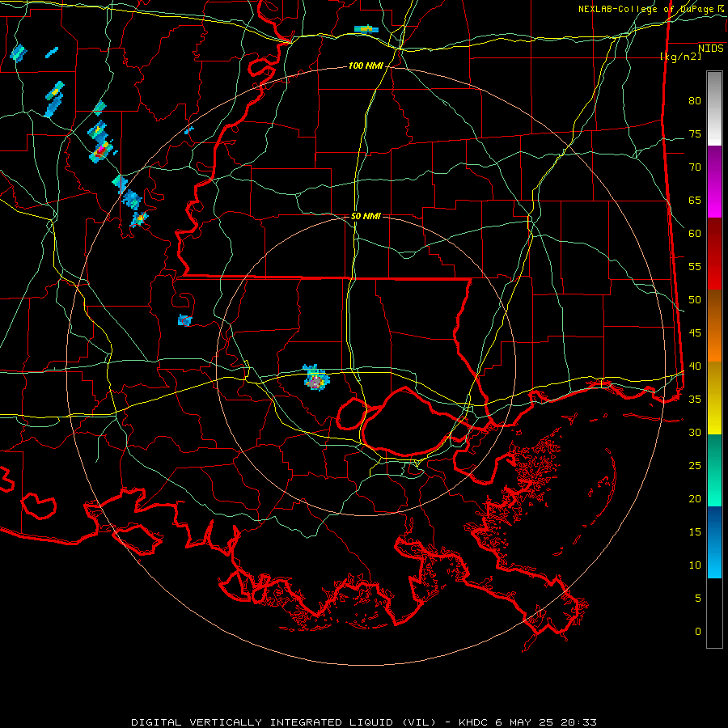Screen dimensions: 728x728
Task: Click the 50 NMI range ring label
Action: tap(366, 216)
